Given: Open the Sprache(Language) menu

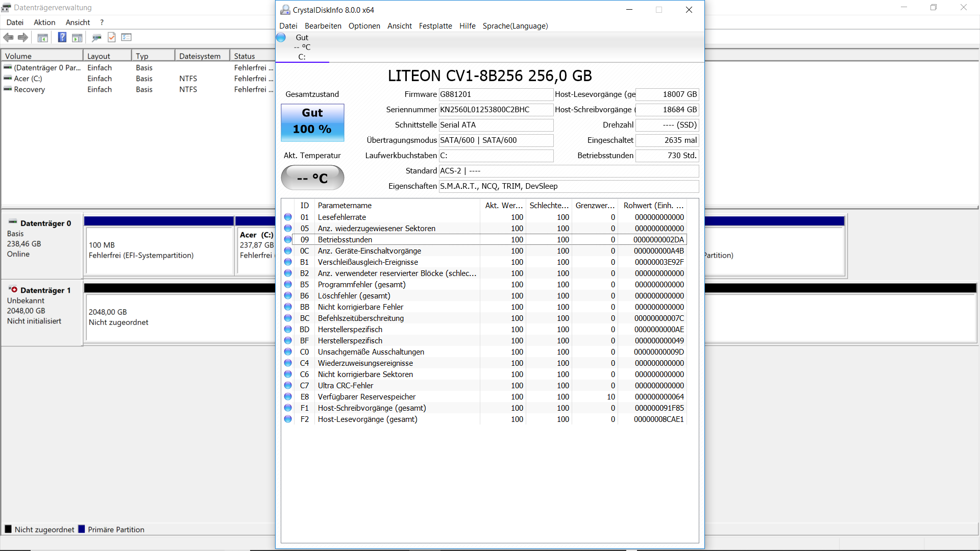Looking at the screenshot, I should pyautogui.click(x=515, y=26).
